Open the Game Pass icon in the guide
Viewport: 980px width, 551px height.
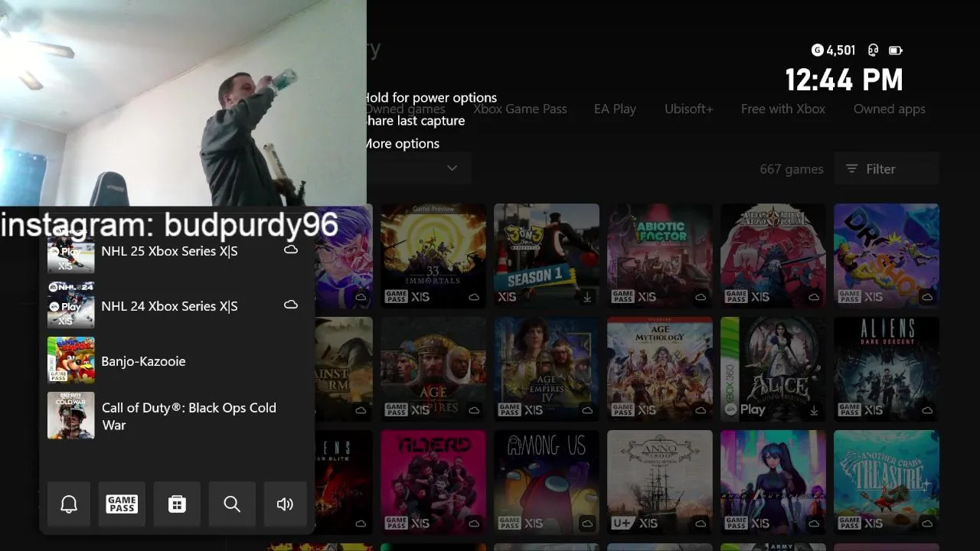pyautogui.click(x=122, y=504)
